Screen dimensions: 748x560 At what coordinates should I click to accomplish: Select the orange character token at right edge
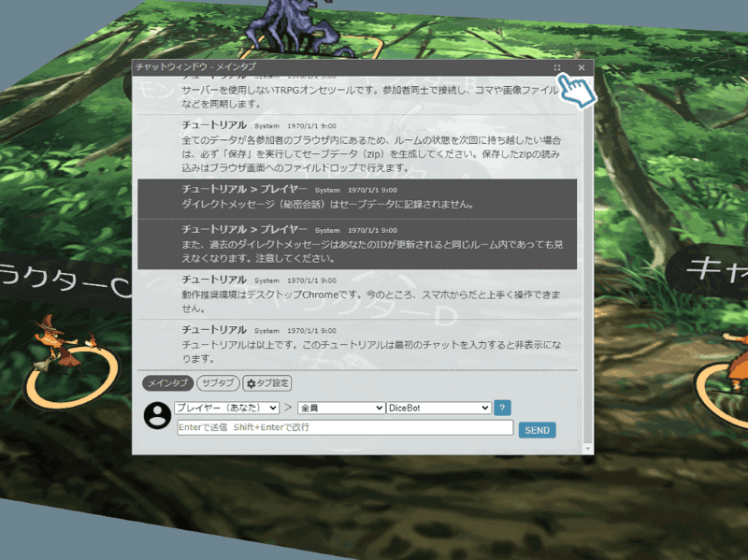pyautogui.click(x=735, y=363)
